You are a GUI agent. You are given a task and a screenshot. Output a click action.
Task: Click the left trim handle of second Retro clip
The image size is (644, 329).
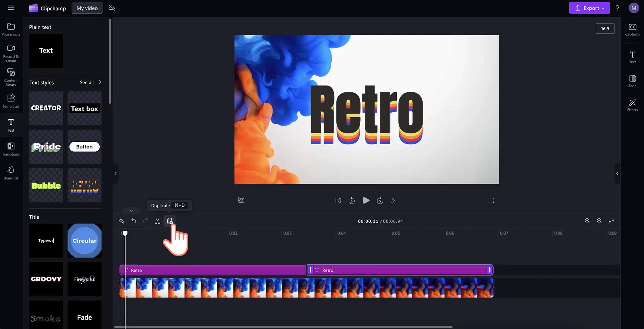coord(310,270)
